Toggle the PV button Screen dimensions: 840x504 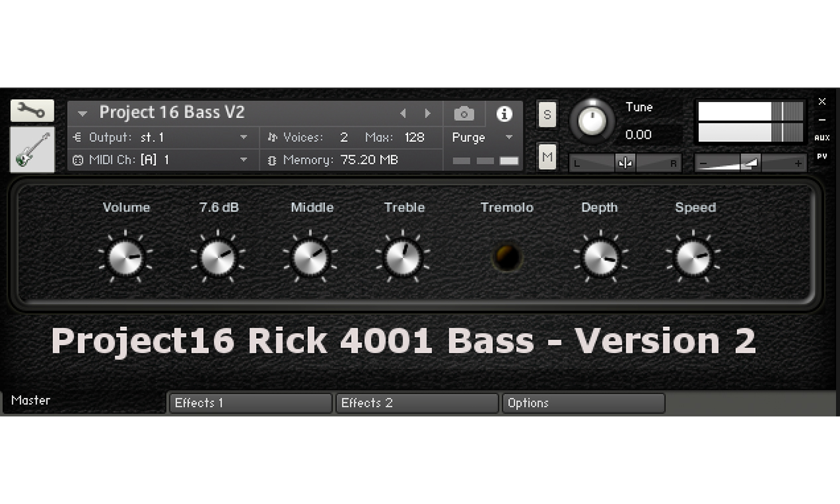point(822,157)
